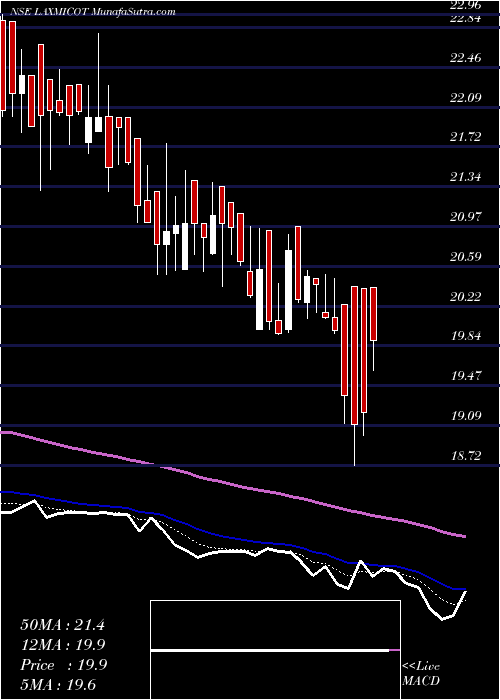Select the 19.47 price axis label
Viewport: 500px width, 700px height.
pos(466,376)
